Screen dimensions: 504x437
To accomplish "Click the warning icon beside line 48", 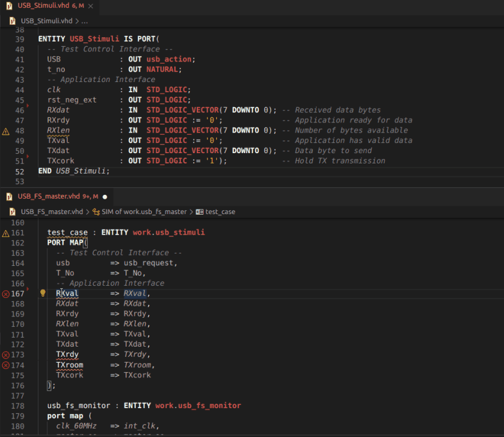I will point(6,131).
